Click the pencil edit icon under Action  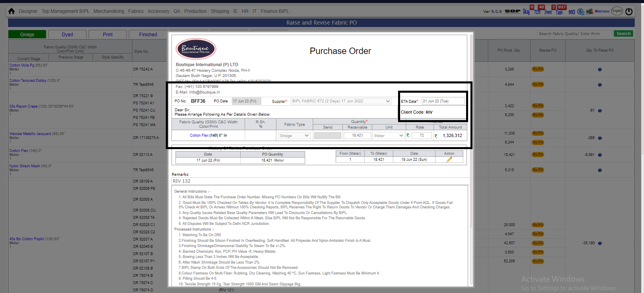[x=449, y=160]
